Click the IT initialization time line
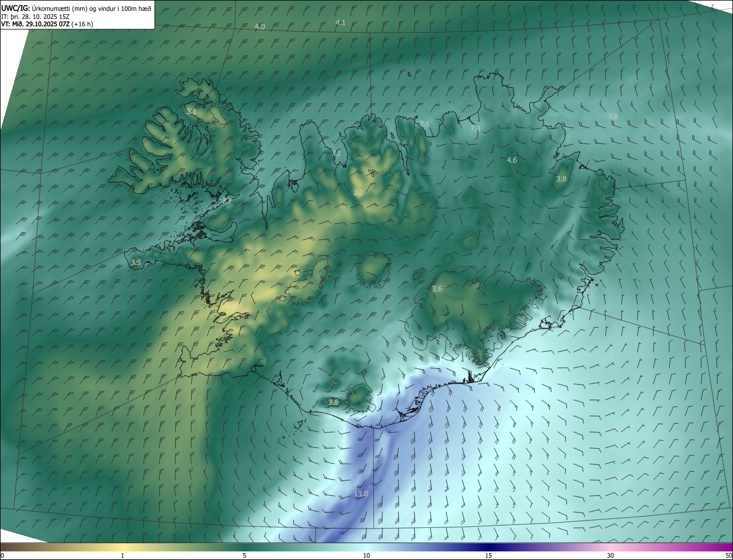The width and height of the screenshot is (733, 560). [x=36, y=17]
